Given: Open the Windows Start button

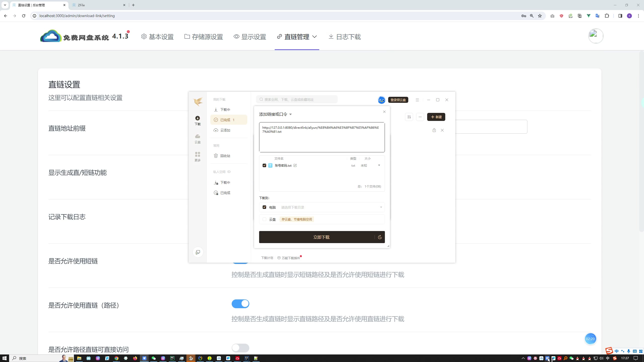Looking at the screenshot, I should 5,358.
